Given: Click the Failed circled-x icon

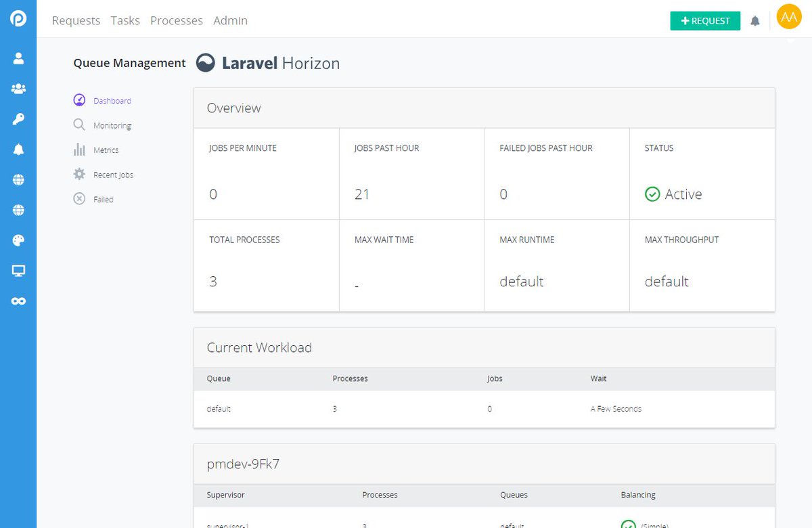Looking at the screenshot, I should pos(80,198).
